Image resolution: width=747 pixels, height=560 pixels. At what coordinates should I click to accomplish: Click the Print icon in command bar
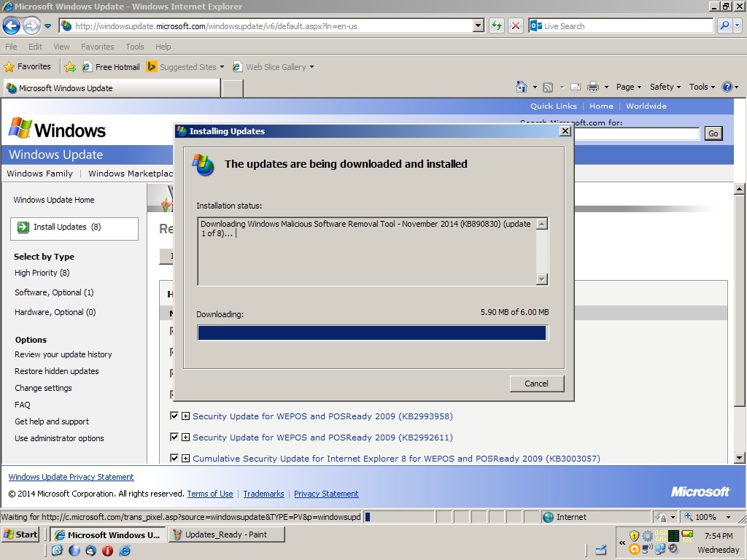point(592,87)
